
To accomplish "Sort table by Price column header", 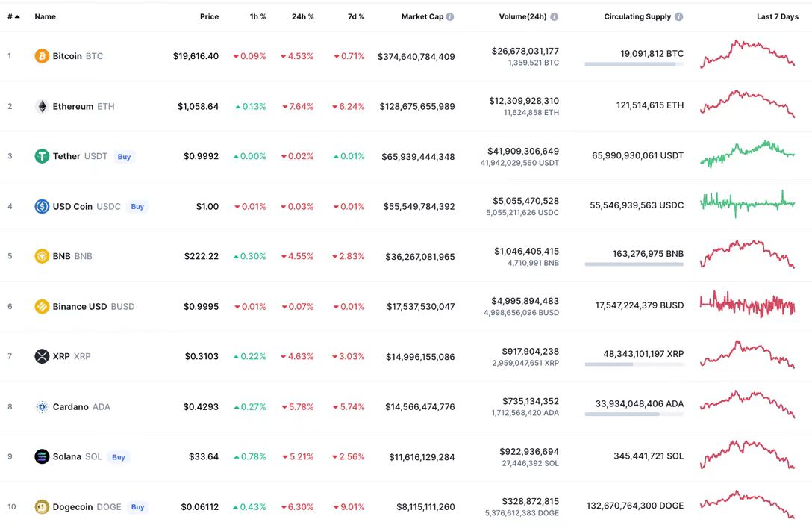I will [x=209, y=16].
